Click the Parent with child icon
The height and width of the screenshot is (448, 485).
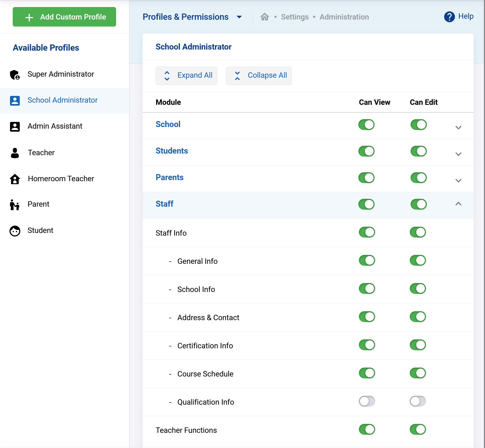point(15,204)
